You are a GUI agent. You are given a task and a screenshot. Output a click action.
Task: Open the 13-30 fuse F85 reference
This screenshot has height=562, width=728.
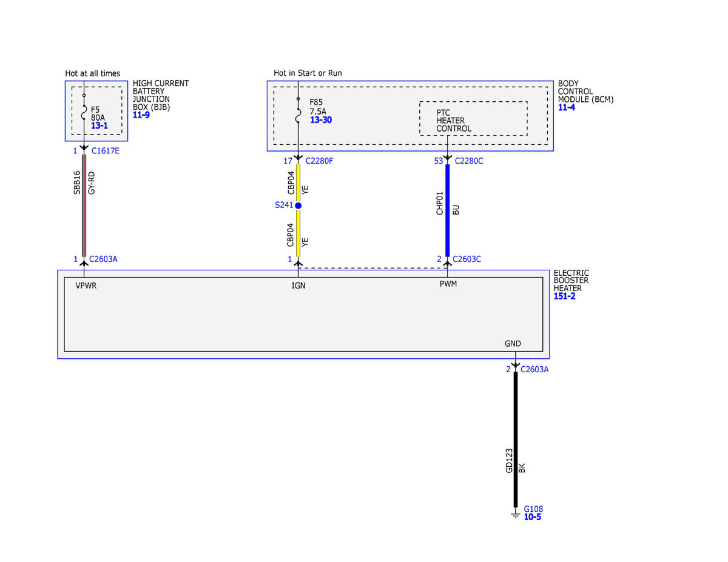(321, 120)
